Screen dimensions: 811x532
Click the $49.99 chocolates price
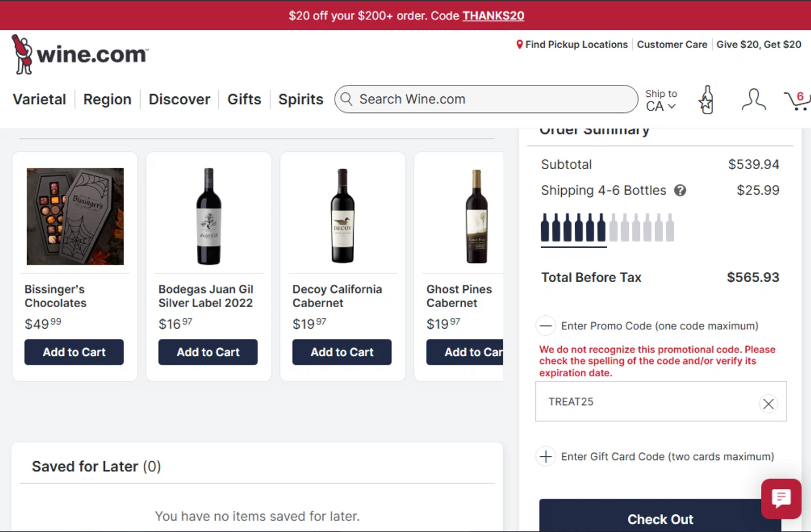[x=43, y=323]
